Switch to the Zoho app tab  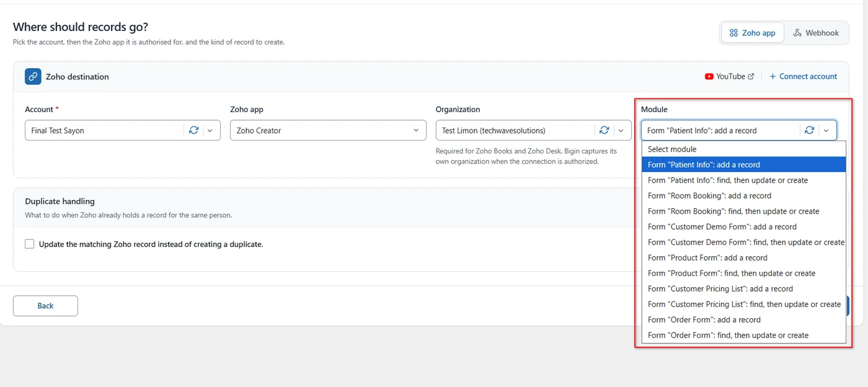[753, 33]
